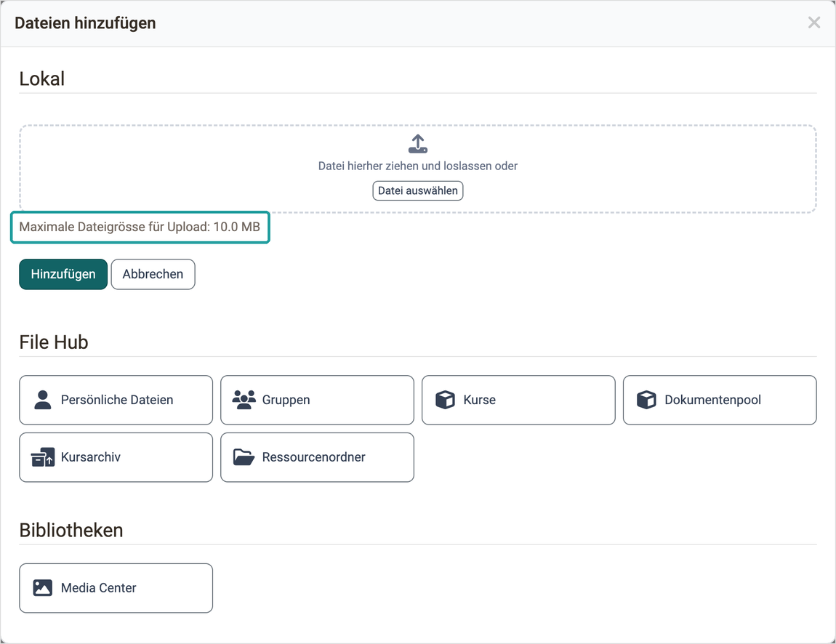Screen dimensions: 836x644
Task: Browse files from Gruppen
Action: 317,401
